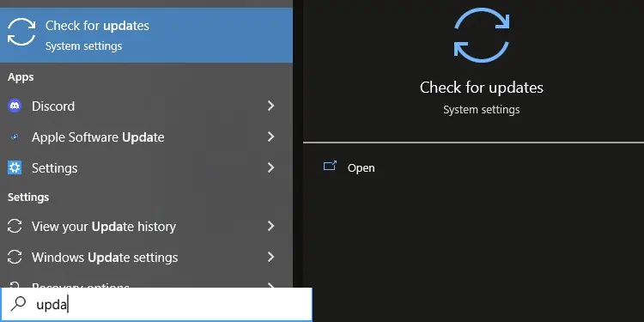Image resolution: width=644 pixels, height=322 pixels.
Task: Click the Check for updates title in preview pane
Action: coord(482,88)
